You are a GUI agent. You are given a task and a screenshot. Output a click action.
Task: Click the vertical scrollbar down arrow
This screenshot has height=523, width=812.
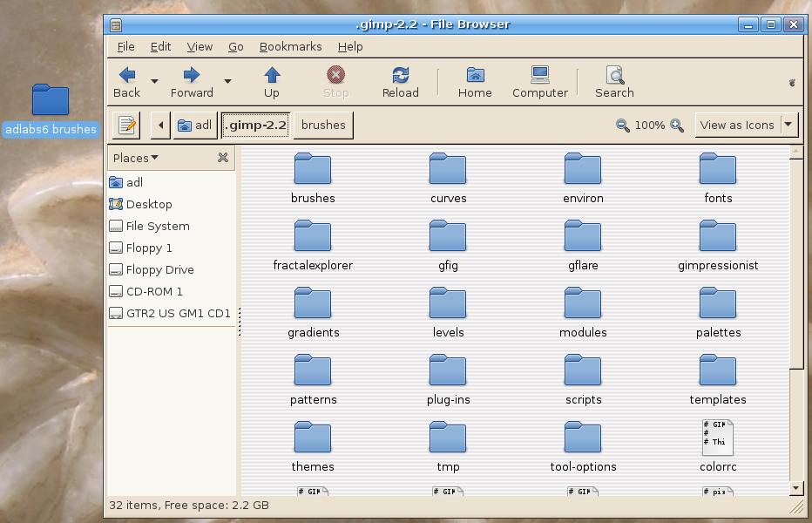click(x=796, y=488)
